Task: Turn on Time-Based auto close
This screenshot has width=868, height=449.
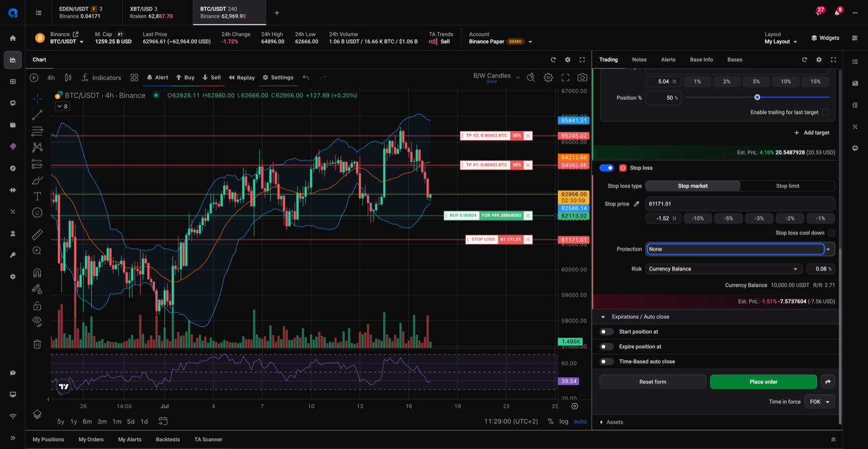Action: click(606, 362)
